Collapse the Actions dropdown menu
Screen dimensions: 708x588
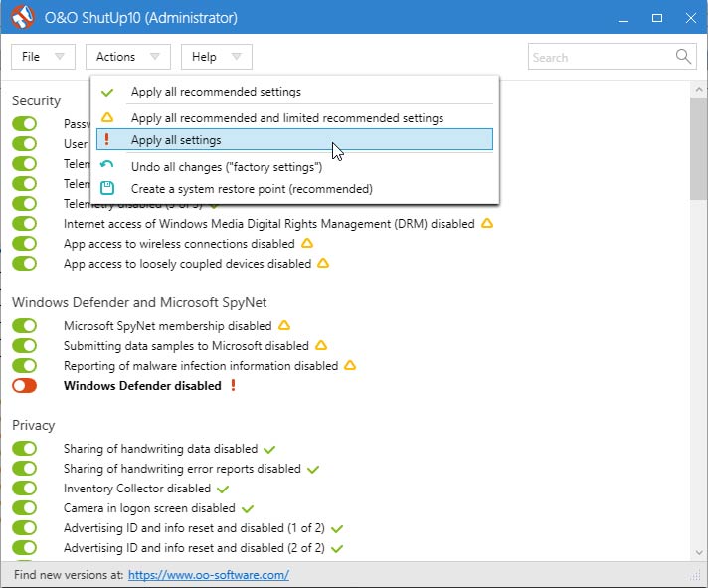(x=128, y=57)
